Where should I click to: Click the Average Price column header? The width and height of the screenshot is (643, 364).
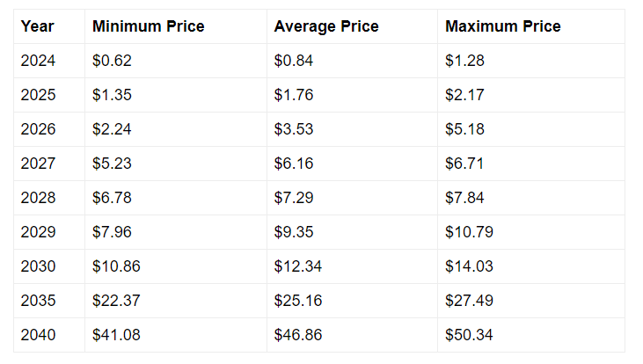[x=326, y=26]
